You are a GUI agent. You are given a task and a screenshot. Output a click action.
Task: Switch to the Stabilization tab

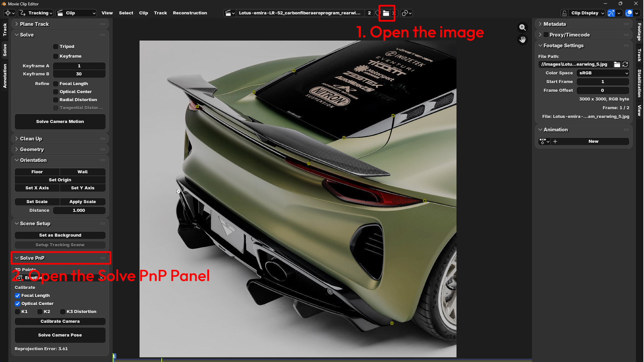tap(639, 83)
